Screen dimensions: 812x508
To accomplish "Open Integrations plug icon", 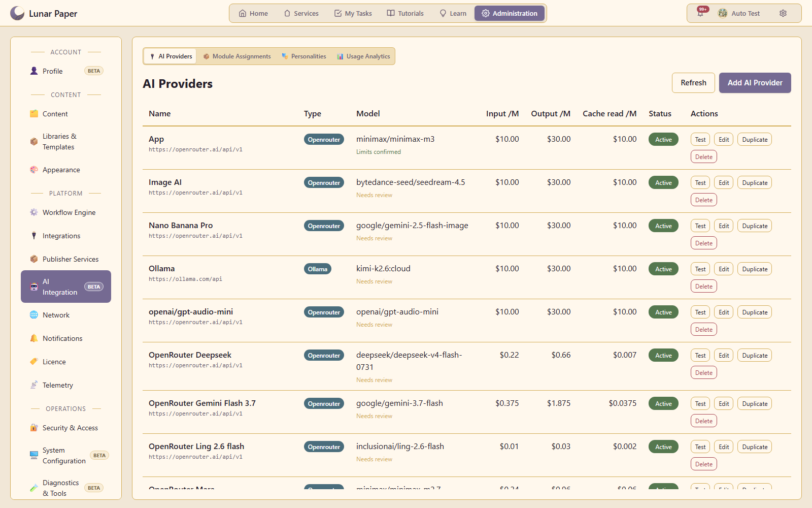I will tap(34, 236).
